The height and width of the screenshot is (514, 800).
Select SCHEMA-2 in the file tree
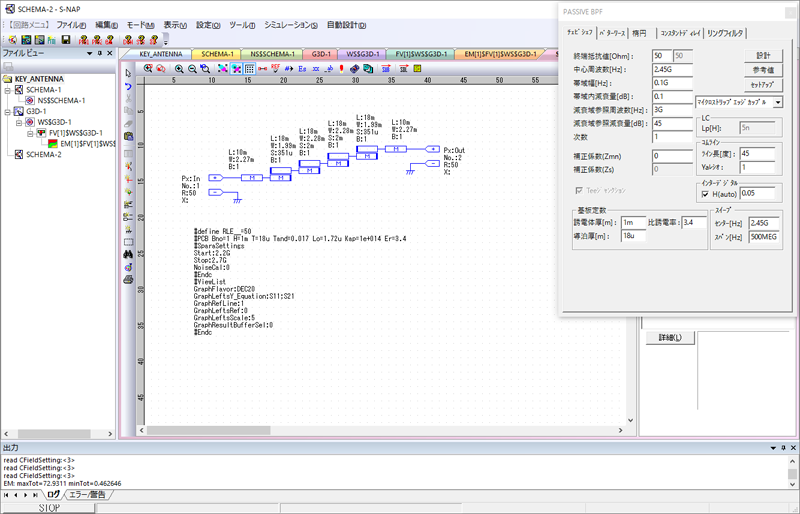[x=43, y=155]
